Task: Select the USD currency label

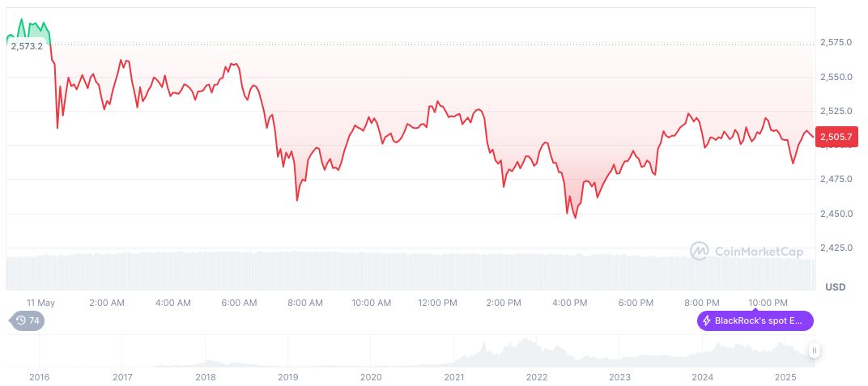Action: 835,287
